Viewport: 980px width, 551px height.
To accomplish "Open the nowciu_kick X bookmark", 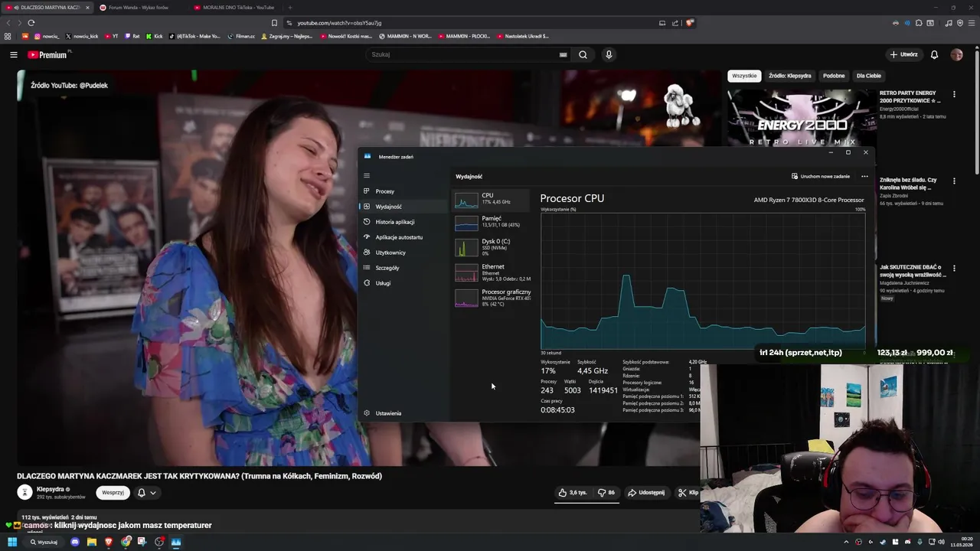I will coord(82,36).
